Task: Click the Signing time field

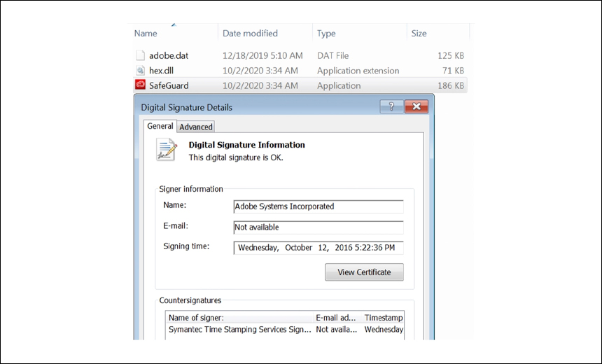Action: (318, 248)
